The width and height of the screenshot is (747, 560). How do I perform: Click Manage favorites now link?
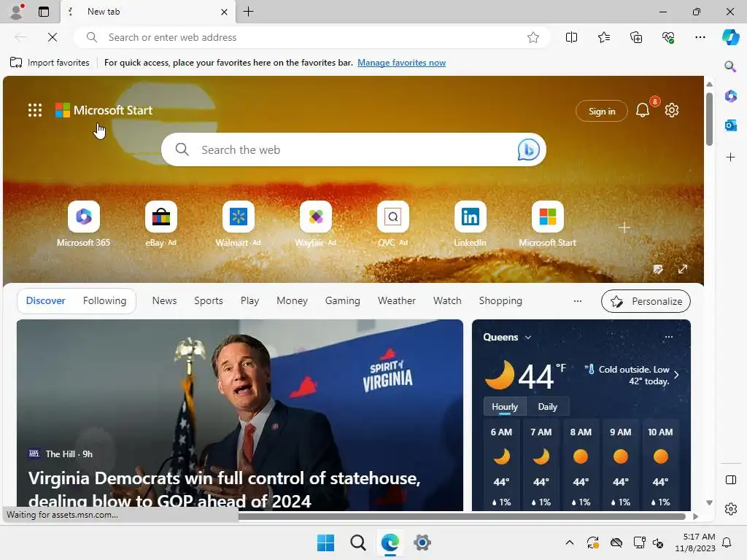401,63
